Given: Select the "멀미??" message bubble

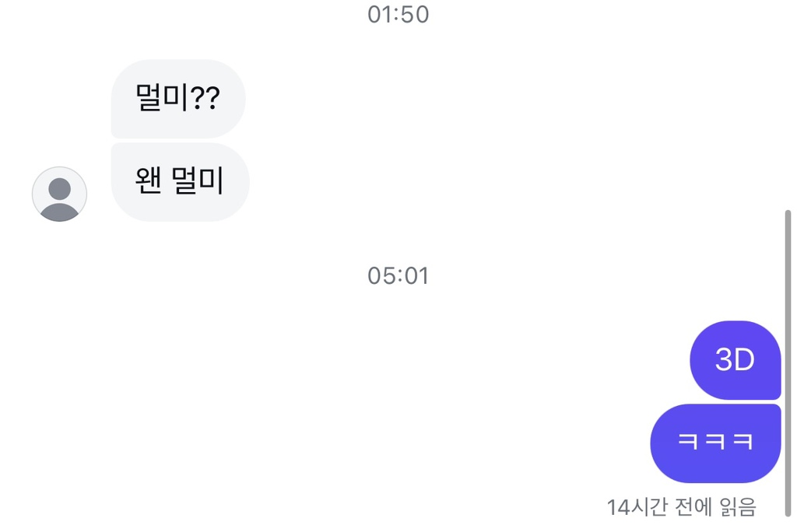Looking at the screenshot, I should point(178,99).
